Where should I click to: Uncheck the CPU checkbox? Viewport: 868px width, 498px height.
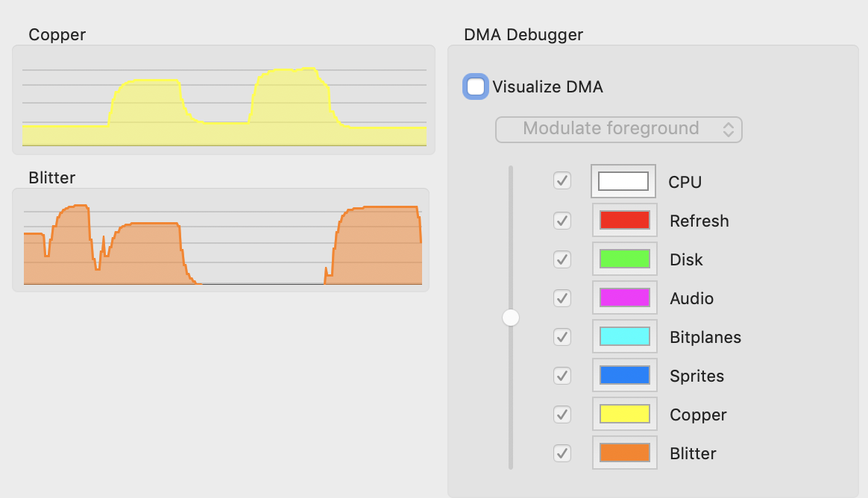click(562, 180)
